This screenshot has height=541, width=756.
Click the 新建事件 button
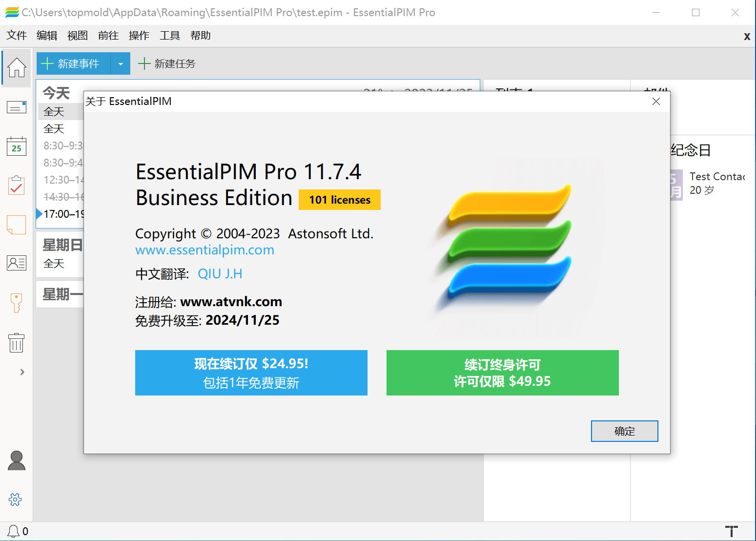pyautogui.click(x=73, y=63)
